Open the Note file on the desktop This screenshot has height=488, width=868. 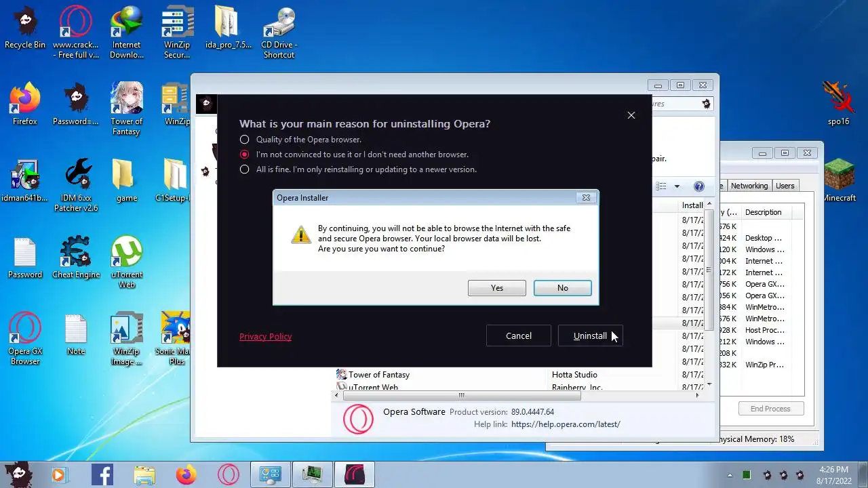tap(75, 334)
